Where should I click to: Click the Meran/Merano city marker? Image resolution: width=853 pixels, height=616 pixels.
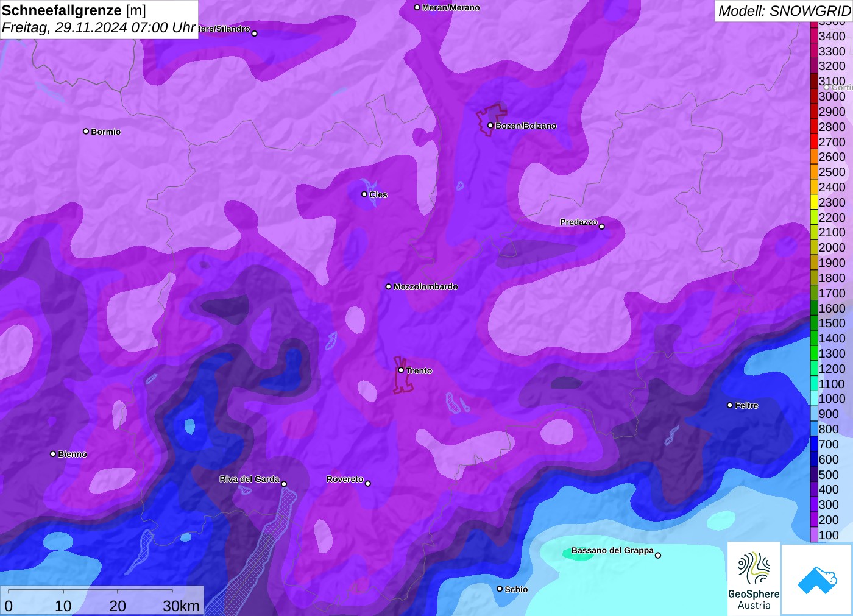click(x=417, y=7)
